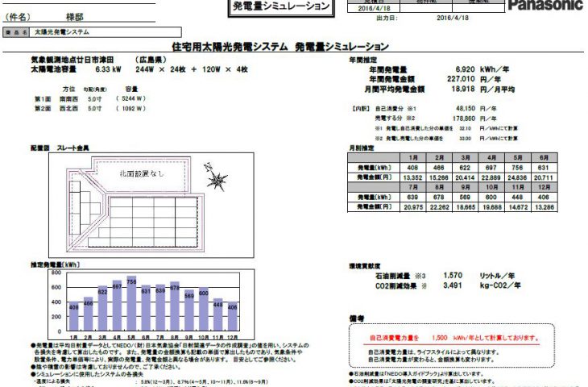Select table cell 569 under 9月
Viewport: 588px width, 387px height.
[x=466, y=197]
